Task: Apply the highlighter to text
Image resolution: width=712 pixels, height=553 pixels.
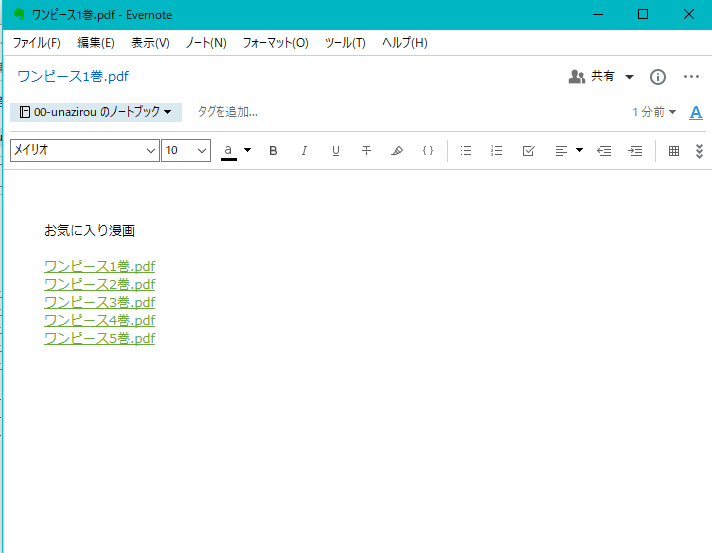Action: [x=397, y=150]
